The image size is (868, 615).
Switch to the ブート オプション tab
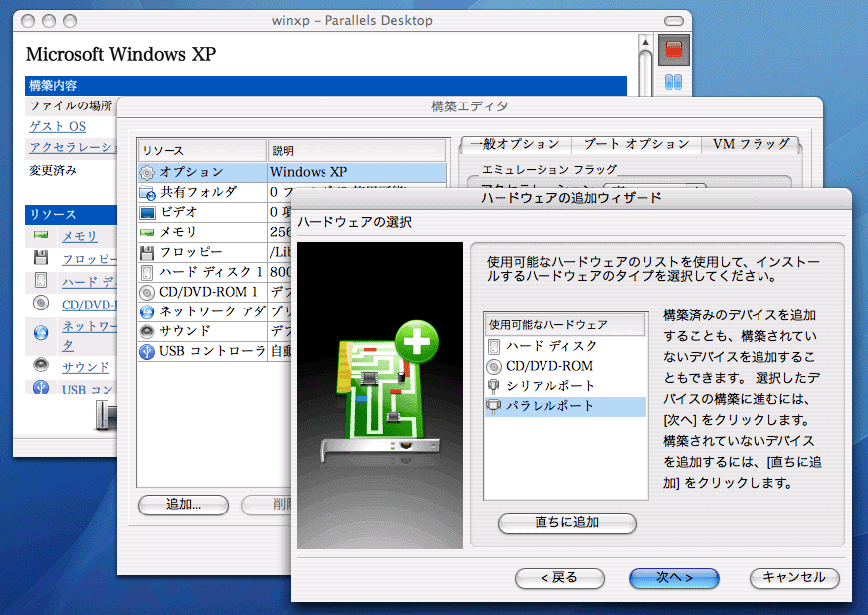click(637, 144)
